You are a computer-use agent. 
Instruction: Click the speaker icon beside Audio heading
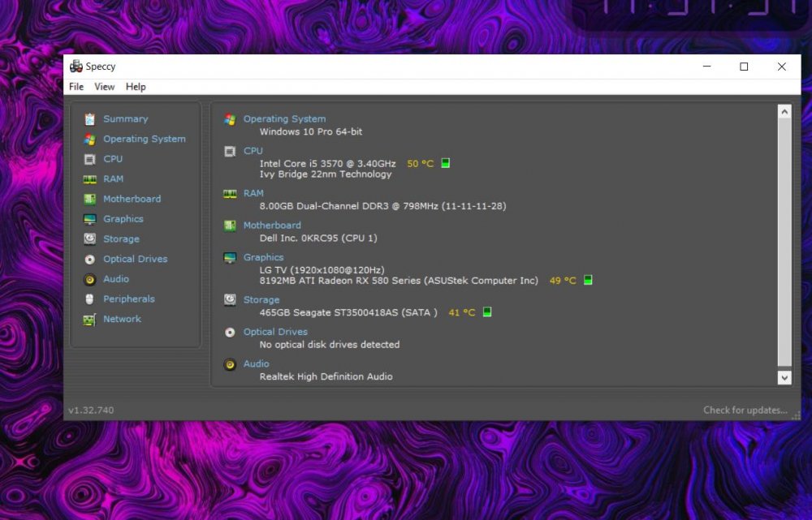(230, 364)
